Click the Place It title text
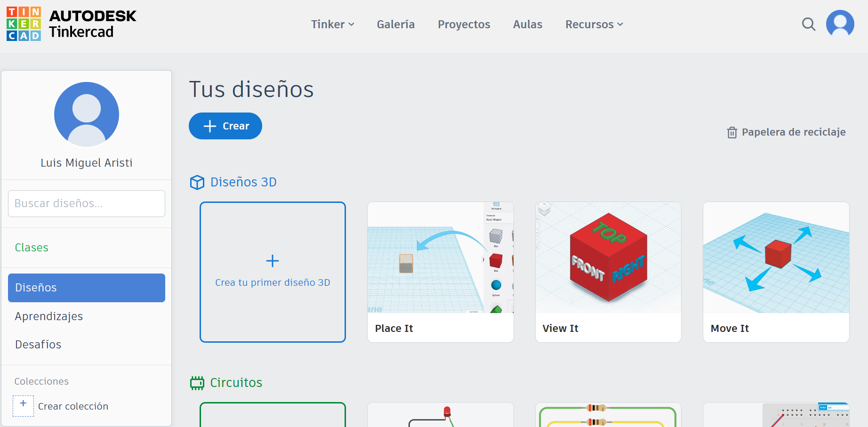868x427 pixels. tap(394, 329)
